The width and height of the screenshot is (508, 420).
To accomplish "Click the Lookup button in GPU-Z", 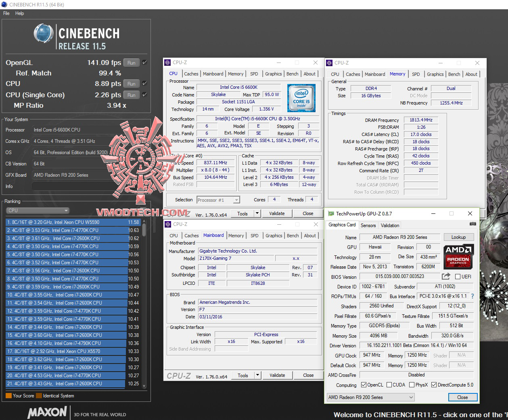I will tap(458, 237).
